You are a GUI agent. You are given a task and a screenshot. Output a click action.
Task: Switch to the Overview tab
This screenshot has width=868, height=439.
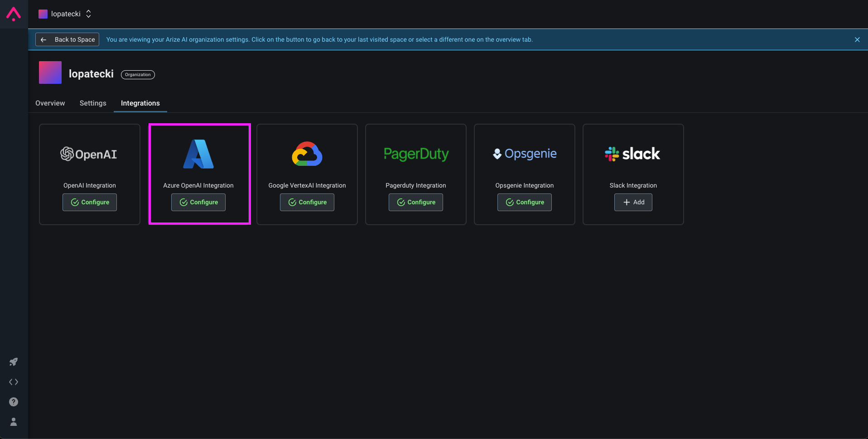50,103
